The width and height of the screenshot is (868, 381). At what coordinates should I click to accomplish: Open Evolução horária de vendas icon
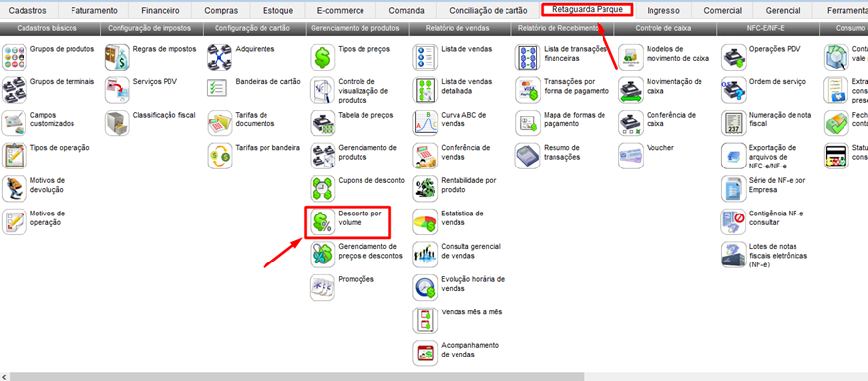click(x=425, y=287)
